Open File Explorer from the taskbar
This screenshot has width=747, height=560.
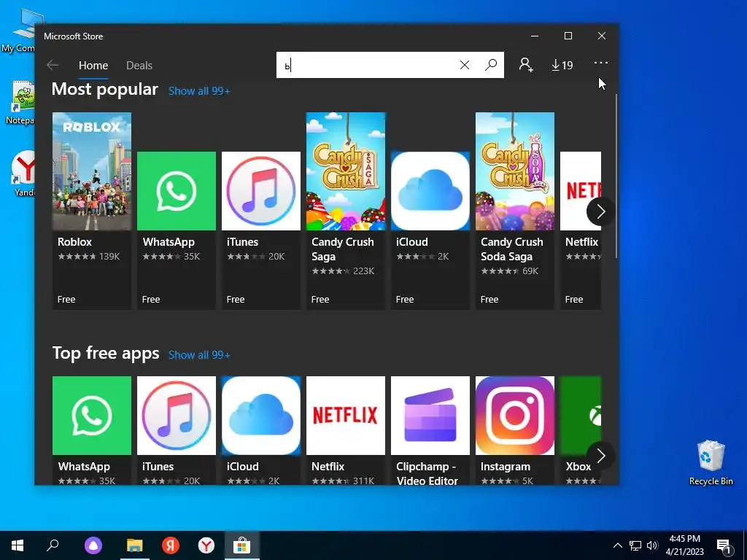click(135, 545)
